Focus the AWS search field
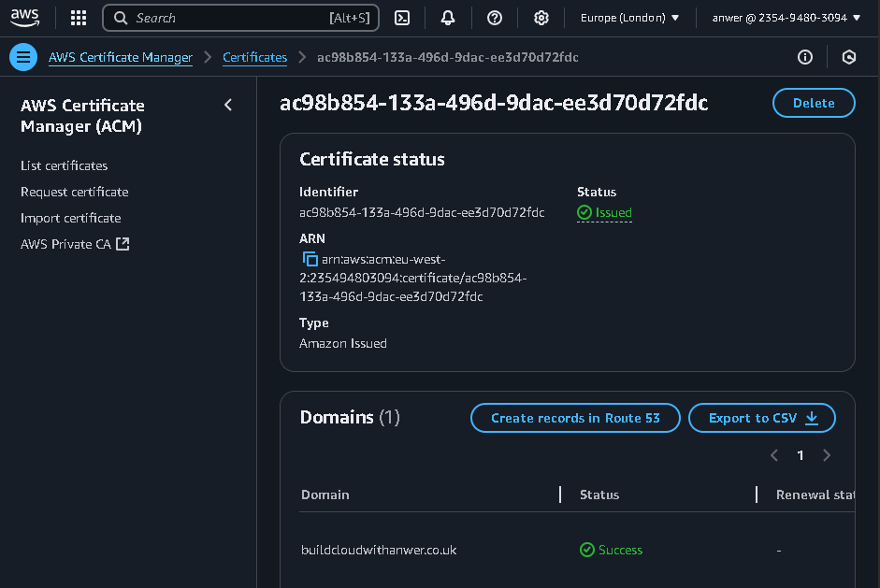 click(x=240, y=18)
